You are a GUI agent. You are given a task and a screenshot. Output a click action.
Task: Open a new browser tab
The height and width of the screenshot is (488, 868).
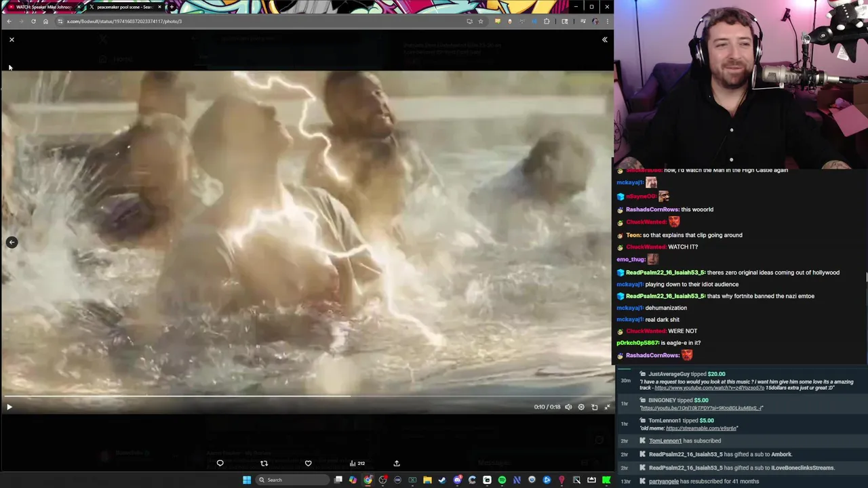coord(172,7)
